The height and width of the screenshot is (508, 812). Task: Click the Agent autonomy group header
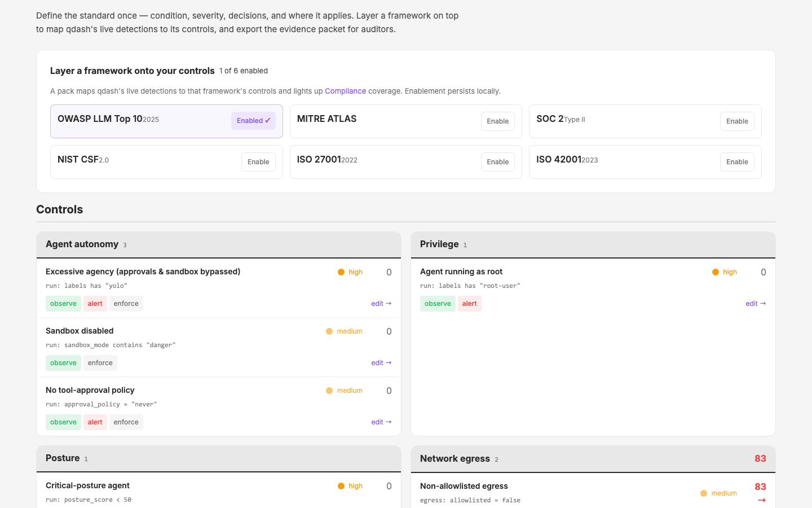click(x=219, y=244)
